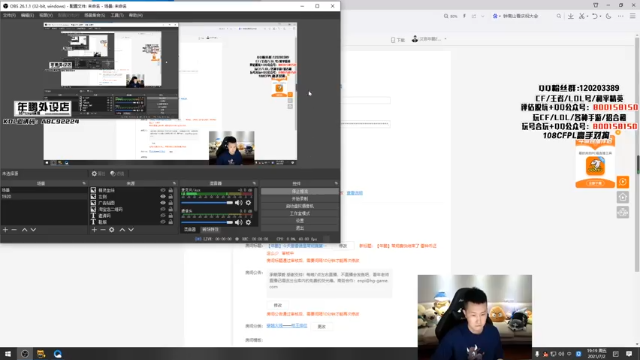Toggle visibility eye of first source row
The image size is (640, 360).
click(x=163, y=190)
